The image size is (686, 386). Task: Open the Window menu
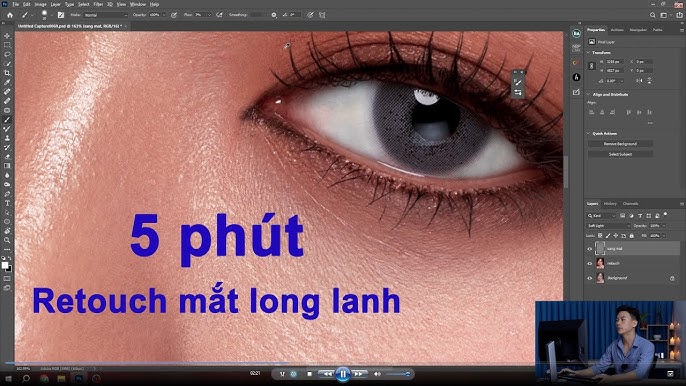point(138,4)
